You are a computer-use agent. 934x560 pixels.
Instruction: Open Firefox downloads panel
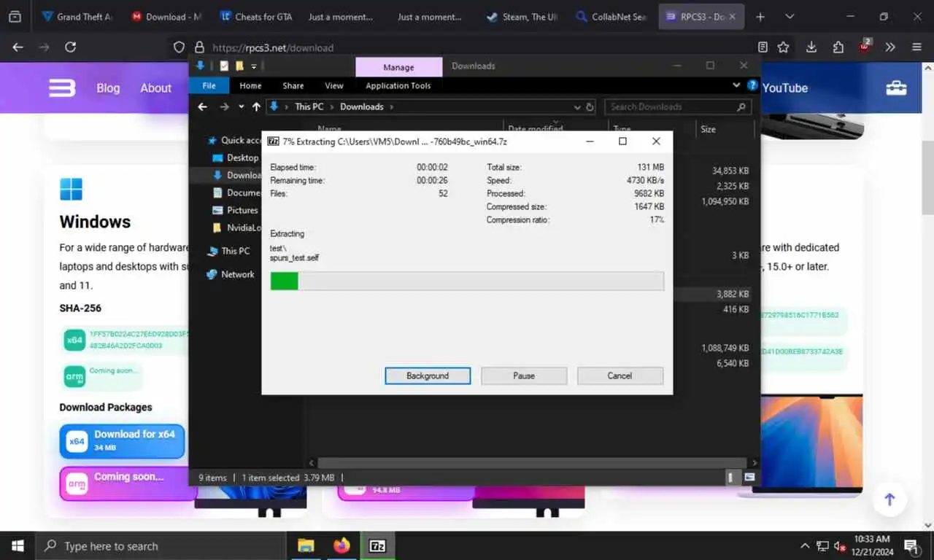[x=811, y=47]
